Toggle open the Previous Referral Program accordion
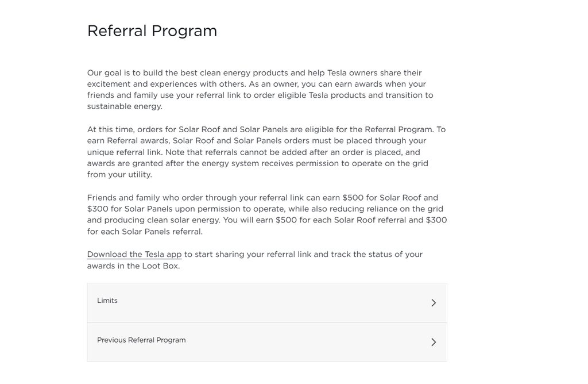Image resolution: width=588 pixels, height=384 pixels. coord(267,341)
